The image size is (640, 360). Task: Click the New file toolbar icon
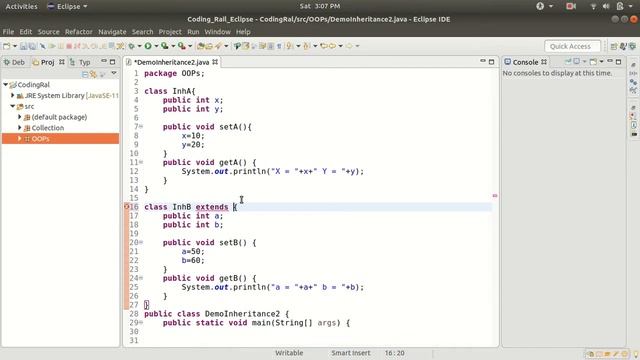click(x=7, y=46)
